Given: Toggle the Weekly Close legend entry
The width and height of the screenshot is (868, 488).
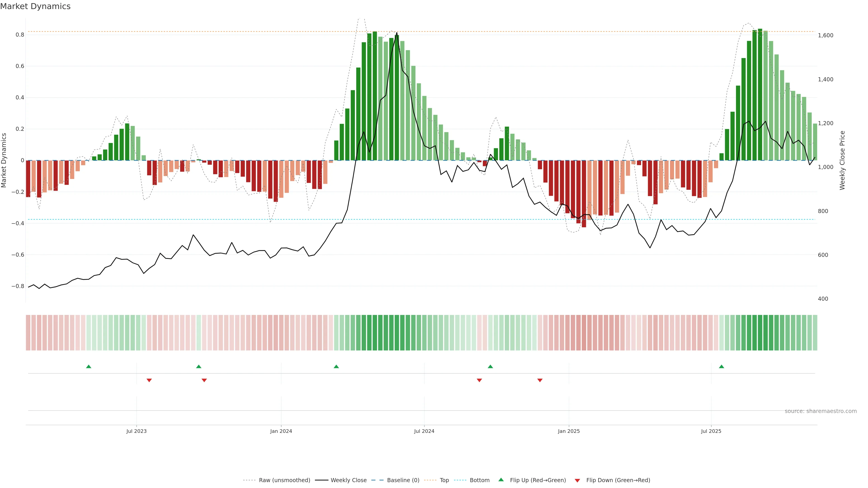Looking at the screenshot, I should [348, 480].
